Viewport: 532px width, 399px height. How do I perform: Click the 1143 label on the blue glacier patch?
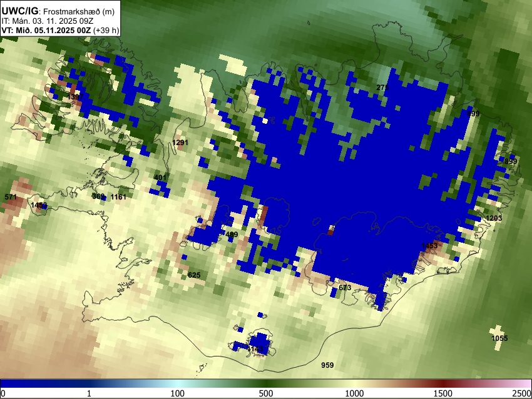(x=255, y=349)
